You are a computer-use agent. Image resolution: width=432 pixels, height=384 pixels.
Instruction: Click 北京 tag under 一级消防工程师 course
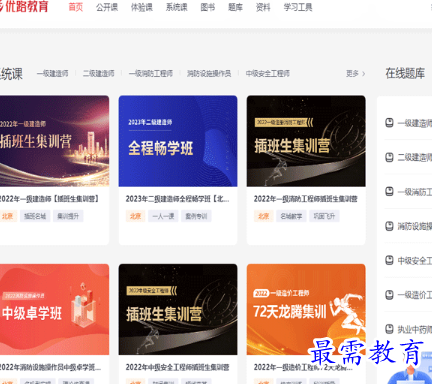pos(263,216)
